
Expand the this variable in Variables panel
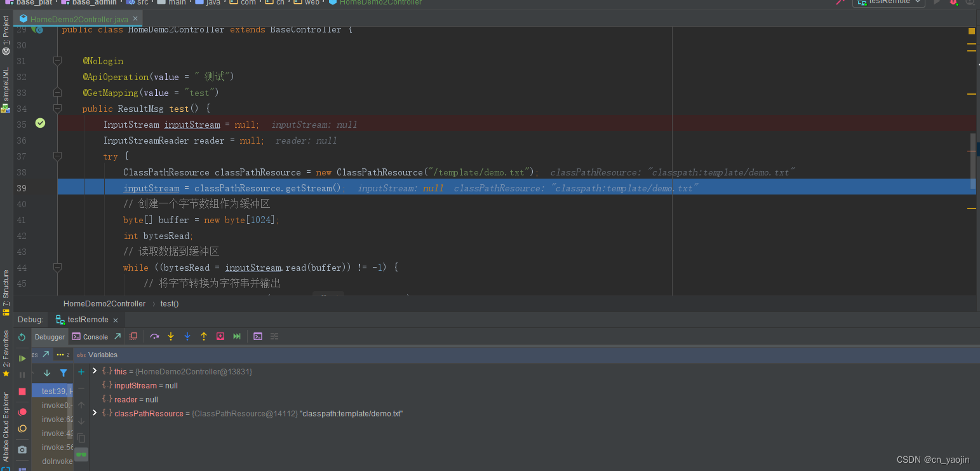(x=94, y=371)
